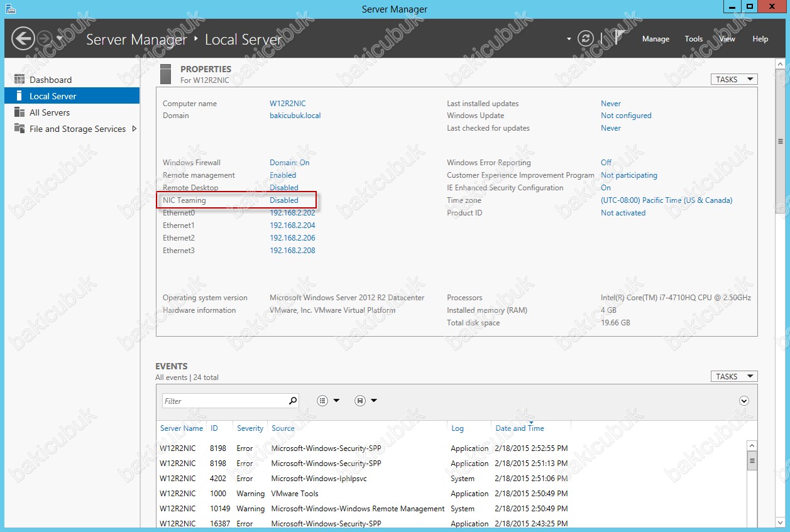
Task: Click the bakicubuk.local domain link
Action: 295,116
